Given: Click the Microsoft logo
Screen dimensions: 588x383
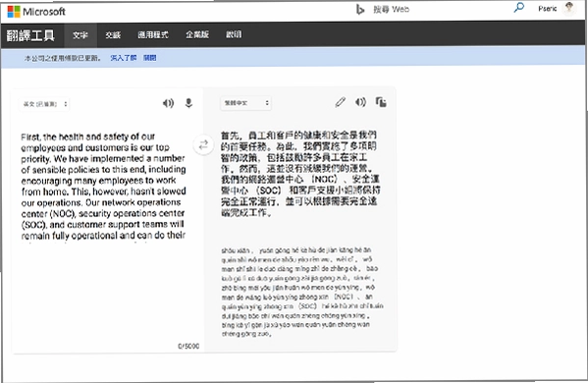Looking at the screenshot, I should coord(36,12).
